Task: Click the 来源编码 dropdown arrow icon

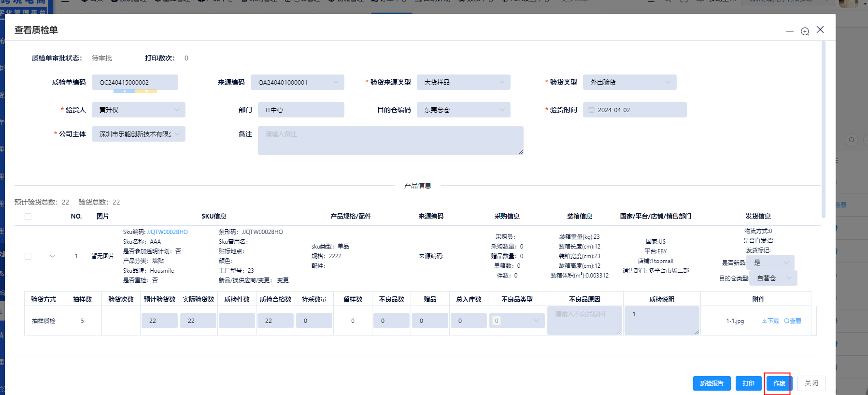Action: (336, 83)
